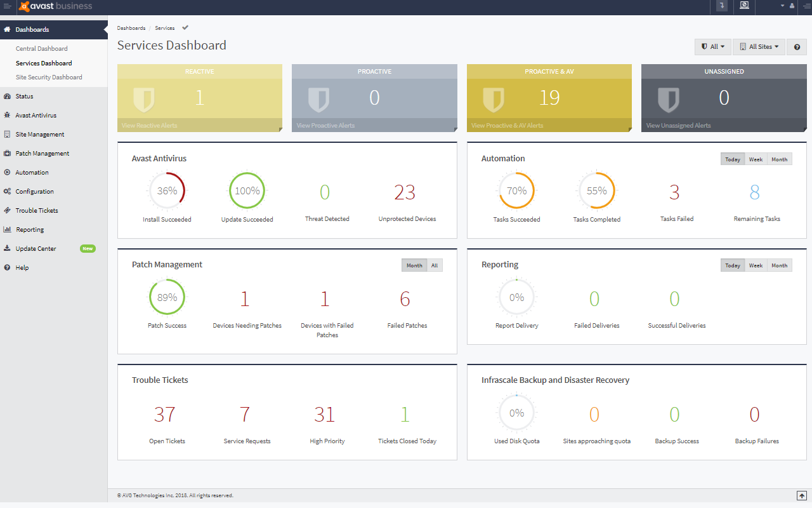Open the remote connection laptop icon in top bar
Screen dimensions: 812x508
click(x=744, y=7)
